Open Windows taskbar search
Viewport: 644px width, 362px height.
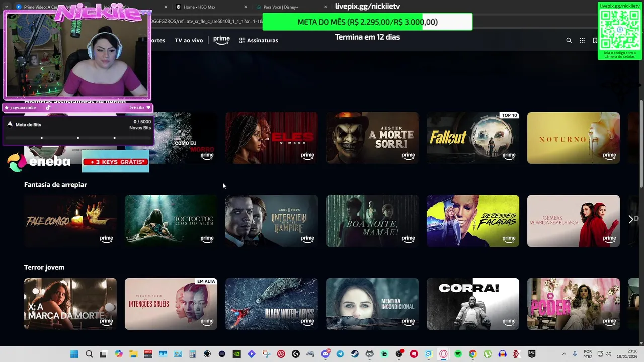click(89, 354)
